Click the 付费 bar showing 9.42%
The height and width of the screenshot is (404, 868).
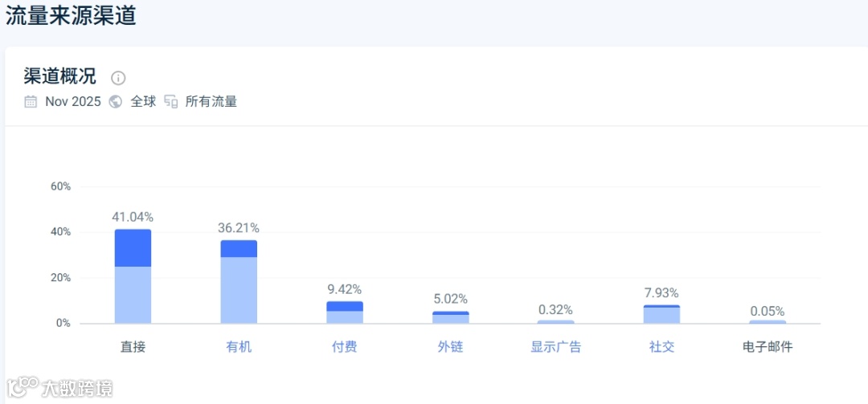(x=344, y=312)
